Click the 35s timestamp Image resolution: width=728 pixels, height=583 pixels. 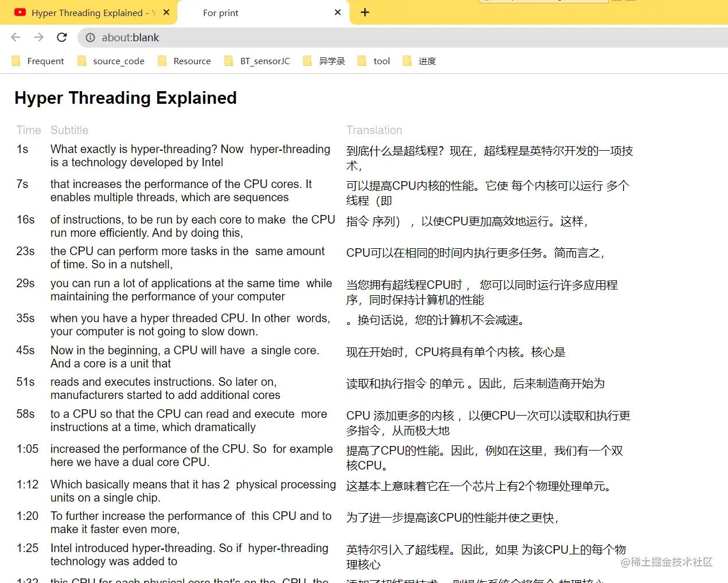[25, 318]
